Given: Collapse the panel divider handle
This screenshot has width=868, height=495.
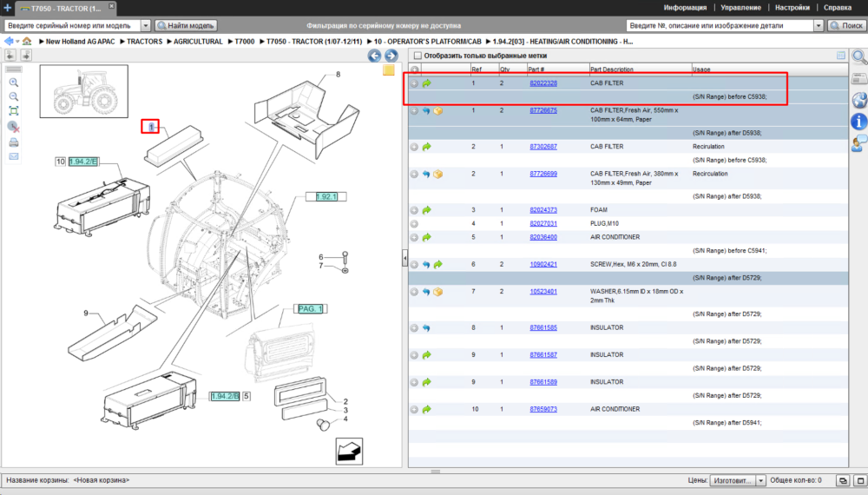Looking at the screenshot, I should [404, 257].
